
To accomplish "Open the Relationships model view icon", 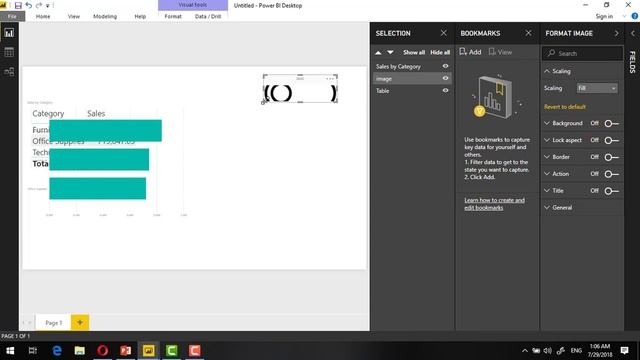I will 9,71.
